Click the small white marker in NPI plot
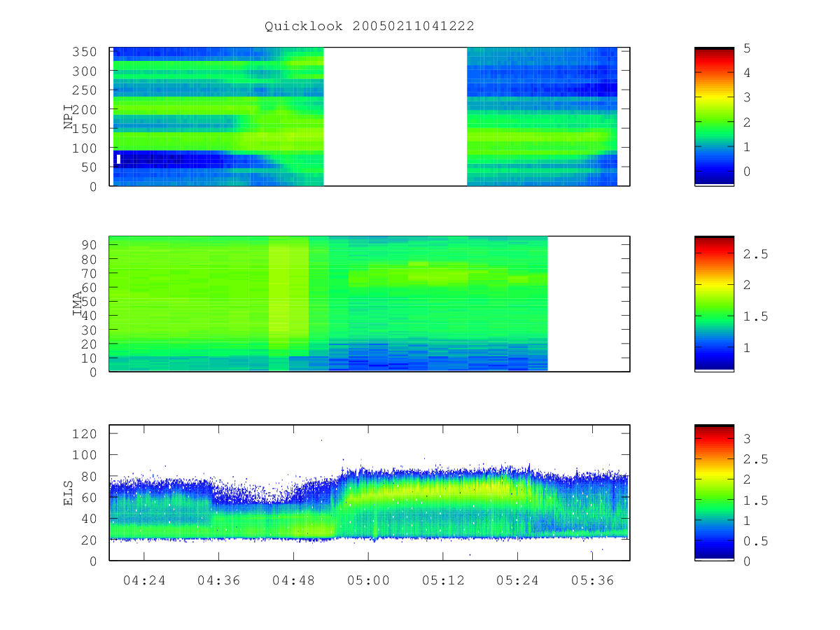Image resolution: width=840 pixels, height=630 pixels. point(118,159)
